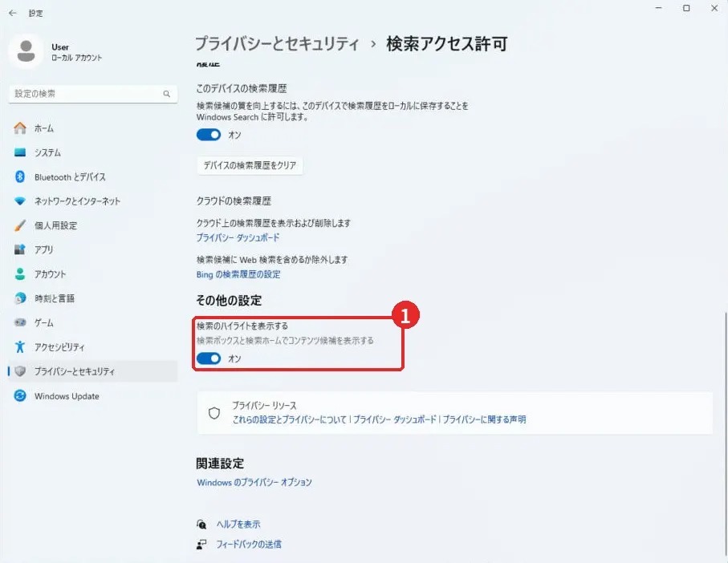
Task: Click the search magnifier icon in the settings search
Action: pos(167,94)
